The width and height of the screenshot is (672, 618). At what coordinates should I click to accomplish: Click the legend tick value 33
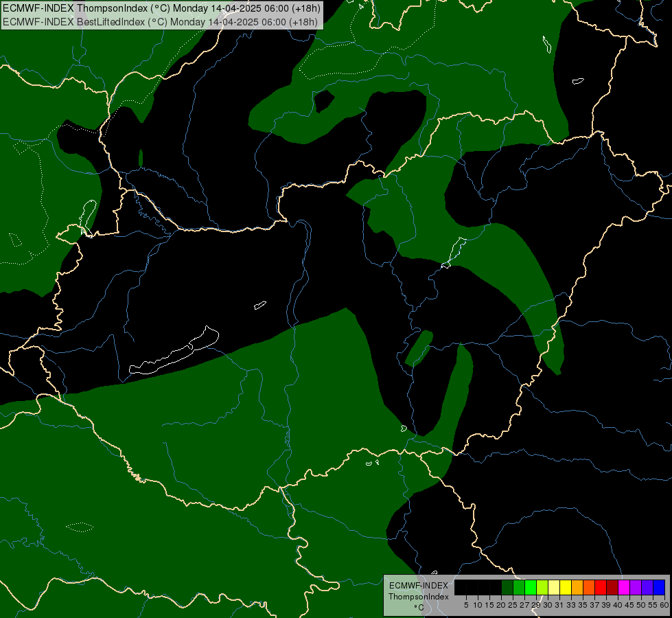click(x=571, y=605)
